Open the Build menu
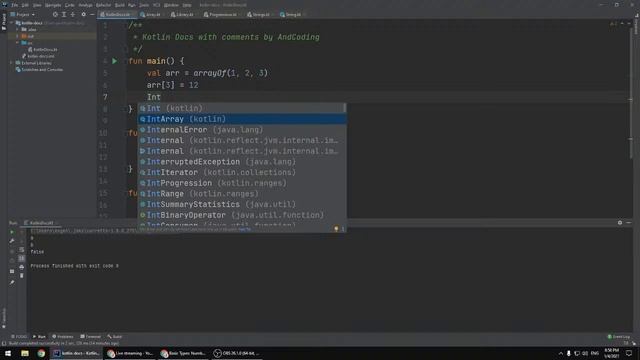640x360 pixels. coord(120,5)
